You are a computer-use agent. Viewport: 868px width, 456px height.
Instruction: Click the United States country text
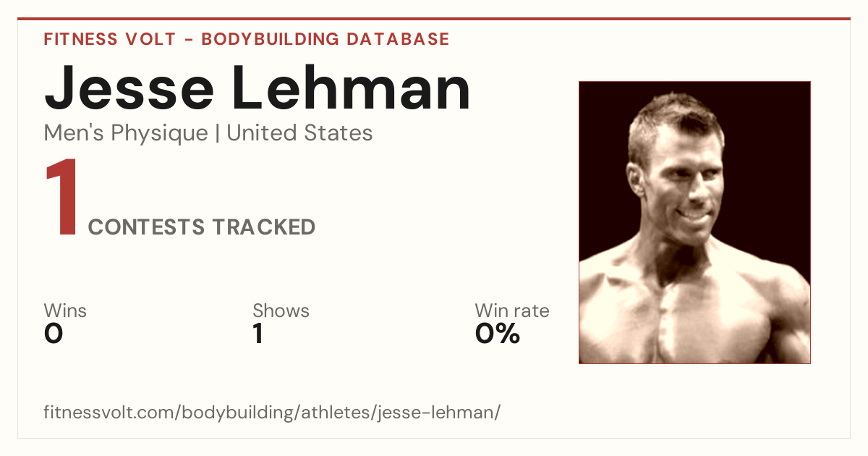[x=299, y=133]
